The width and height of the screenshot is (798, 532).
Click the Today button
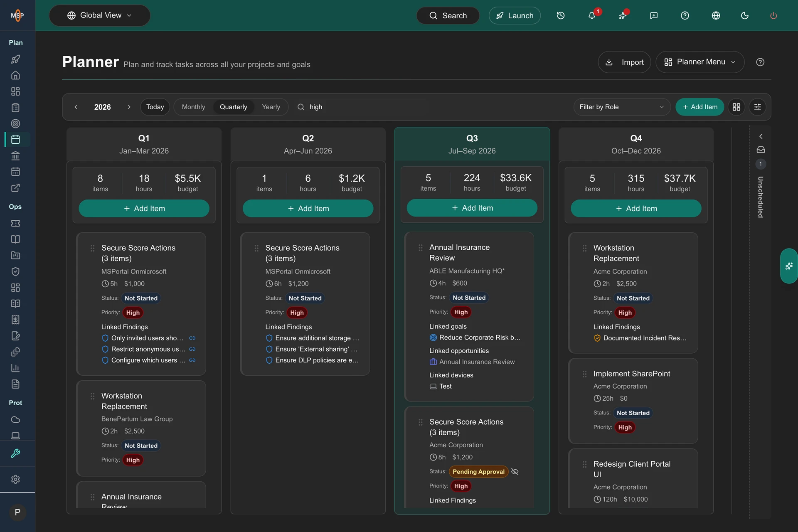[x=155, y=107]
